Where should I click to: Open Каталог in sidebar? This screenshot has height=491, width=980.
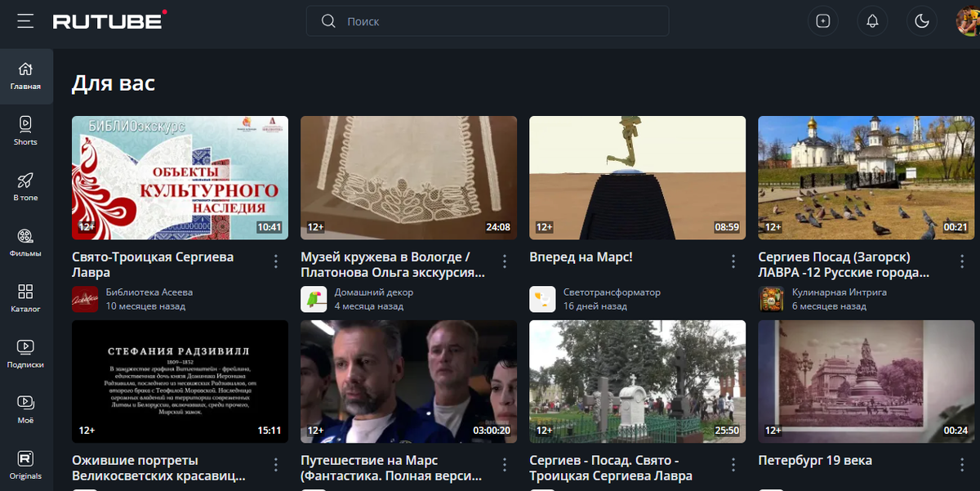[x=25, y=299]
